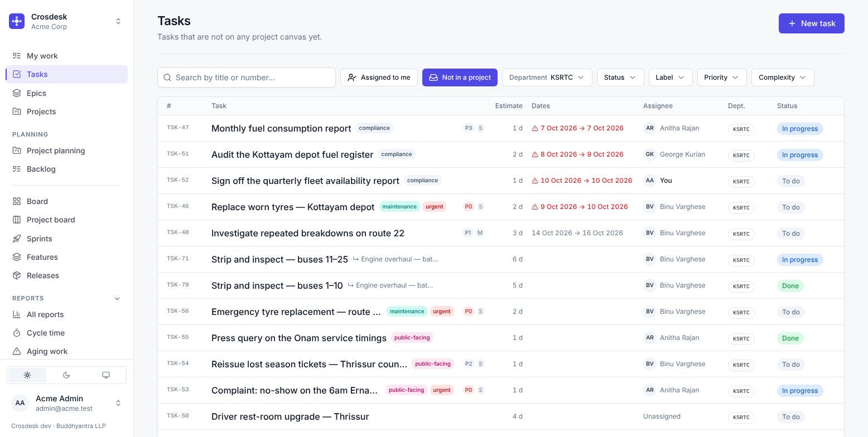Click the urgent label on Replace worn tyres
868x437 pixels.
(x=435, y=207)
